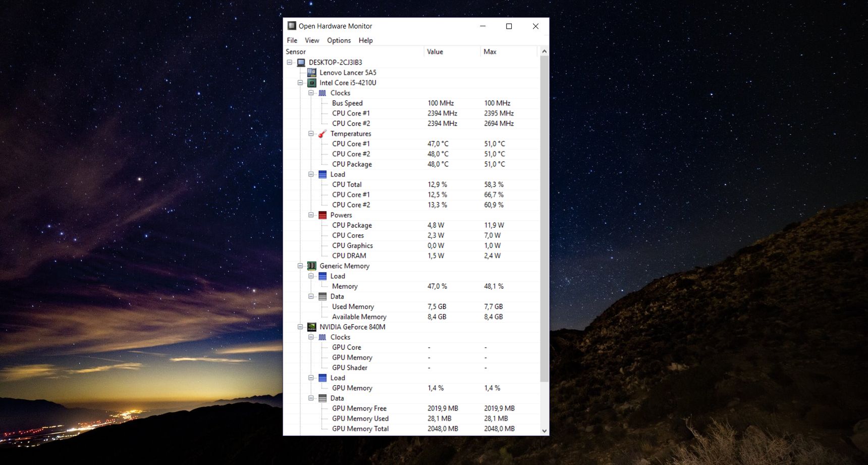Collapse the CPU Load group
Image resolution: width=868 pixels, height=465 pixels.
click(x=311, y=174)
